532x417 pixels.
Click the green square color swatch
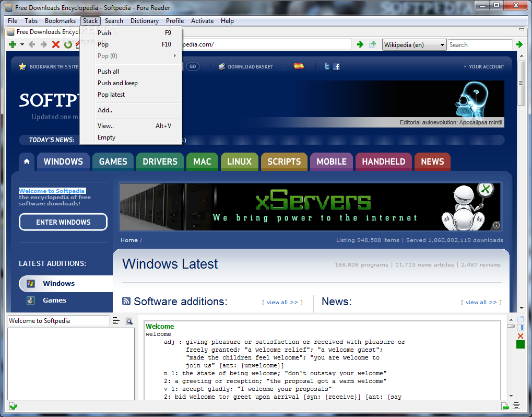pyautogui.click(x=520, y=345)
